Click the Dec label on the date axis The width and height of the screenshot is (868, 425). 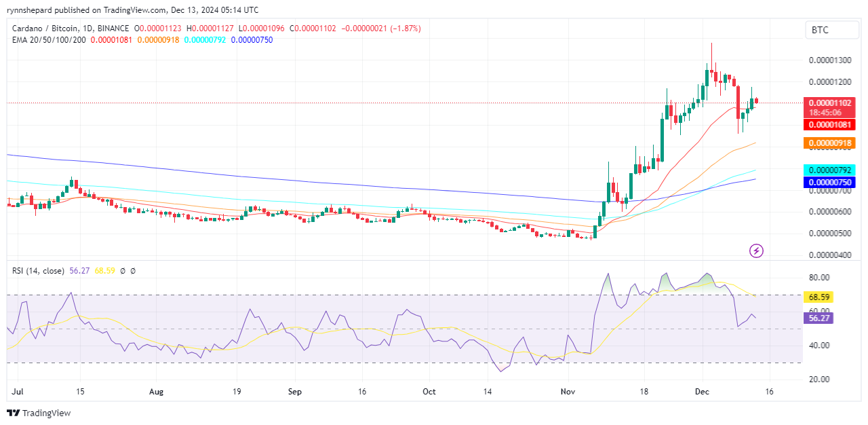click(x=703, y=392)
